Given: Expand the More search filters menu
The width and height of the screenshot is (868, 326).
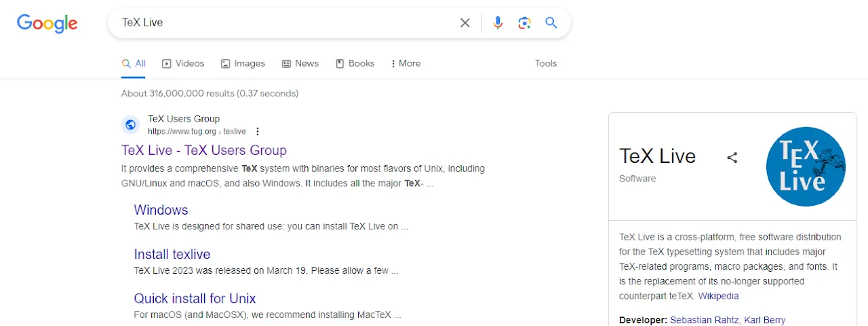Looking at the screenshot, I should click(x=406, y=63).
